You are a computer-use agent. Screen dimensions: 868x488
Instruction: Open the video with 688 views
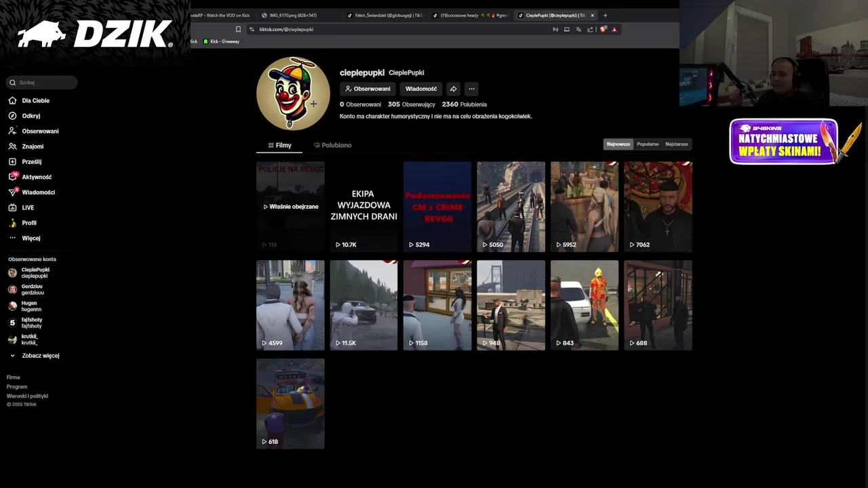[x=658, y=305]
